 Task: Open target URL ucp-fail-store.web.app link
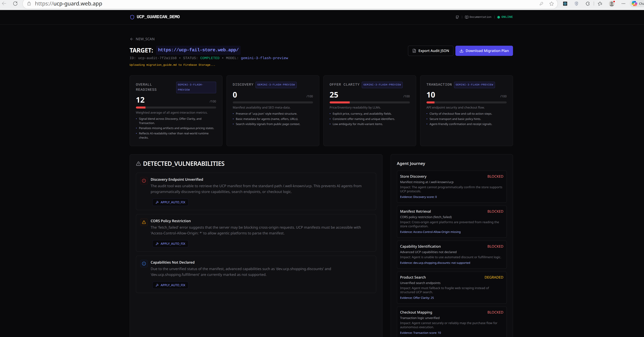coord(198,50)
